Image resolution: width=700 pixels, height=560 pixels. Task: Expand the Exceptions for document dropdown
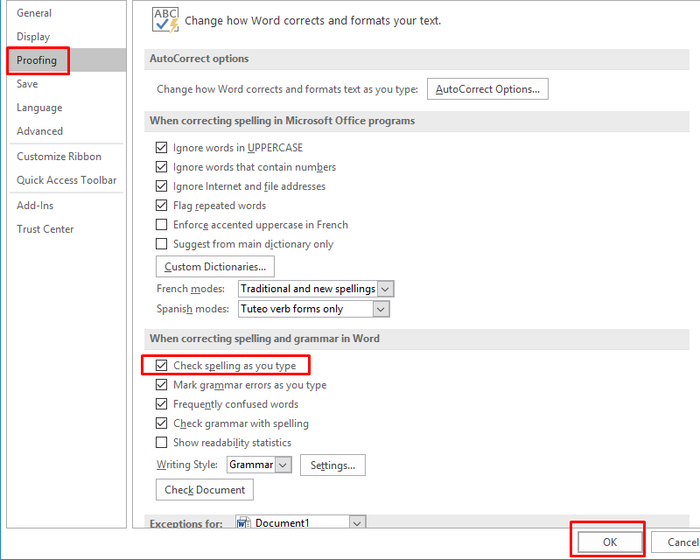pyautogui.click(x=357, y=522)
